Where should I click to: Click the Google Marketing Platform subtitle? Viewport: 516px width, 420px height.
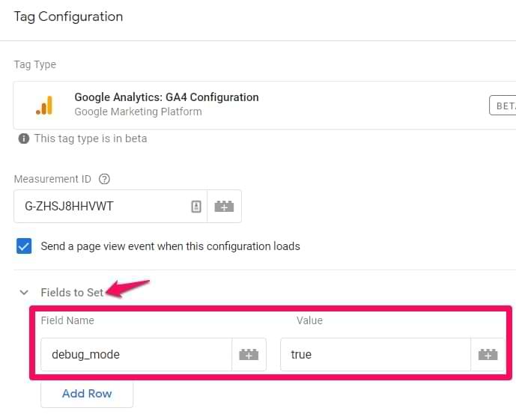[x=139, y=112]
